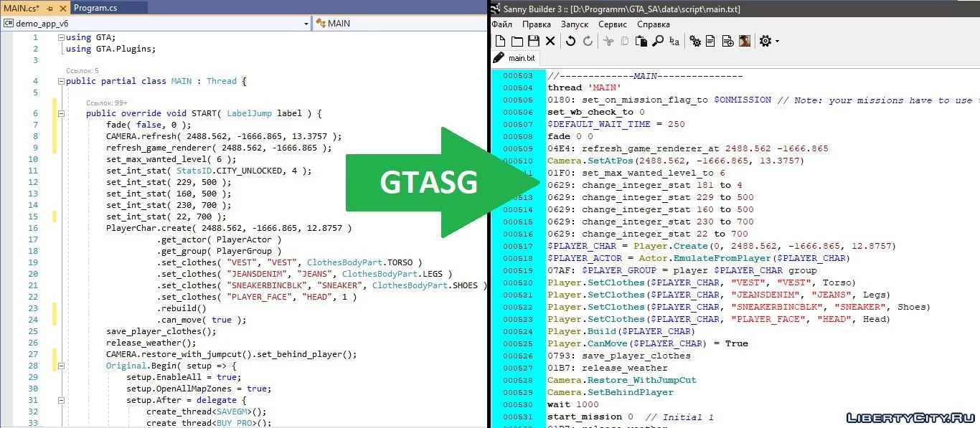
Task: Click New file icon in Sanny Builder toolbar
Action: [x=500, y=42]
